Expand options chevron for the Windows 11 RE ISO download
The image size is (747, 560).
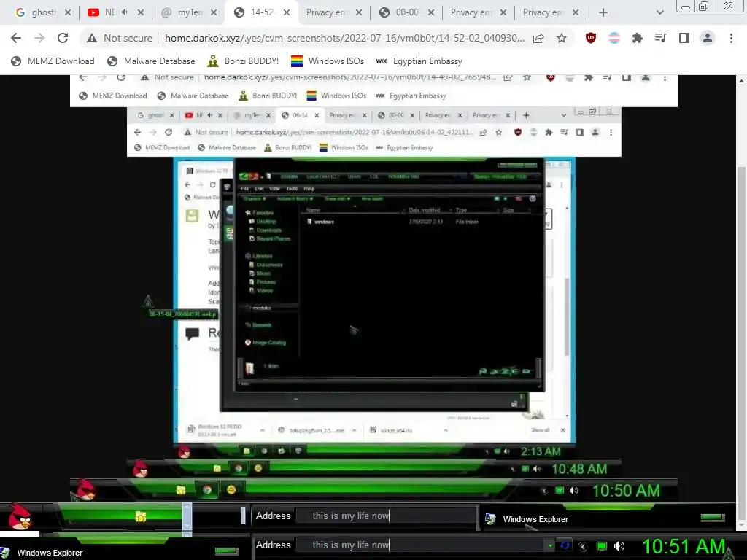tap(262, 430)
